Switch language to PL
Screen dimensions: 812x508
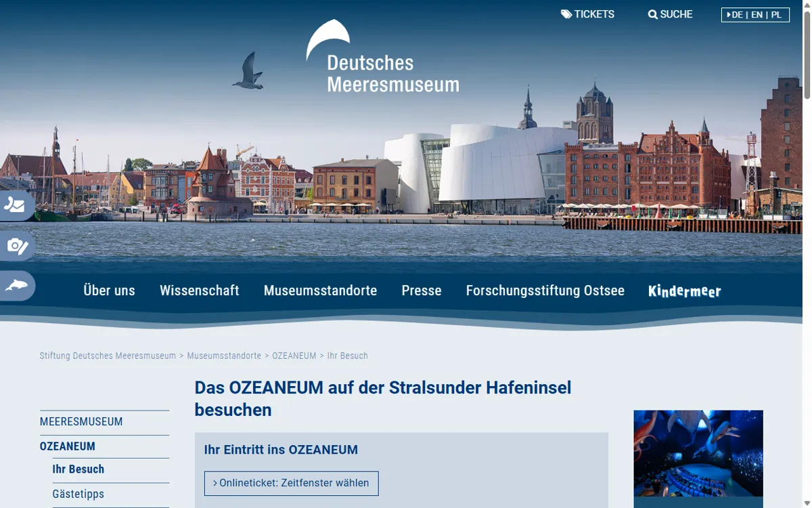(x=776, y=14)
